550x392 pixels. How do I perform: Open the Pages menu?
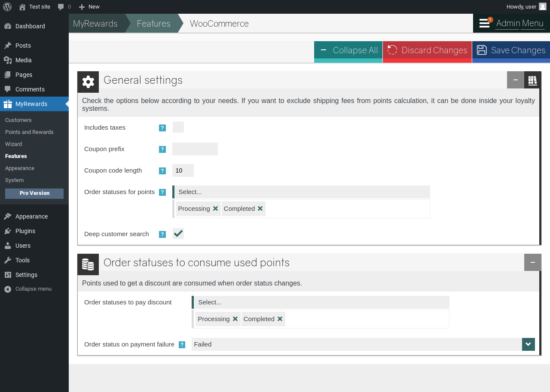[x=34, y=75]
